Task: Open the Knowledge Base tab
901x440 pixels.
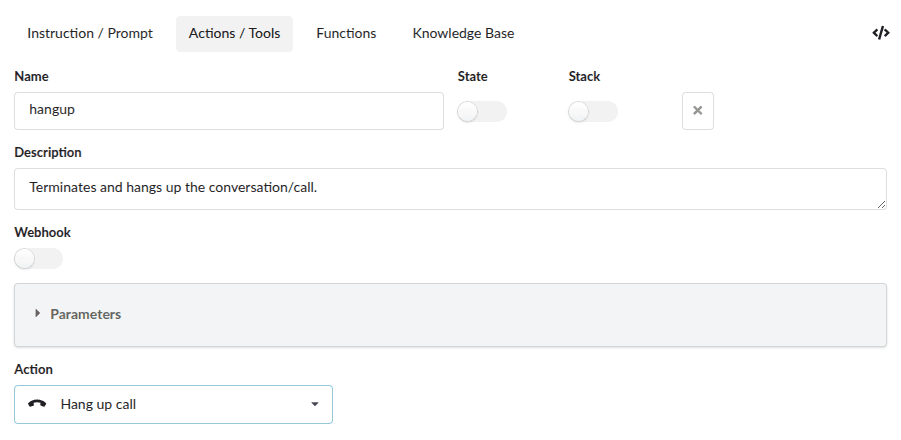Action: coord(463,33)
